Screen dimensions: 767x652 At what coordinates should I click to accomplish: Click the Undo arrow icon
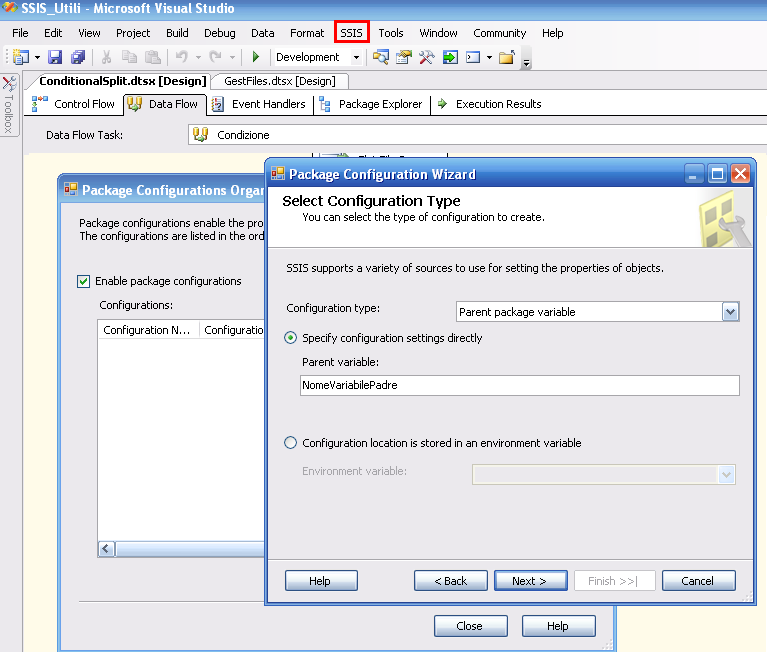[x=182, y=57]
